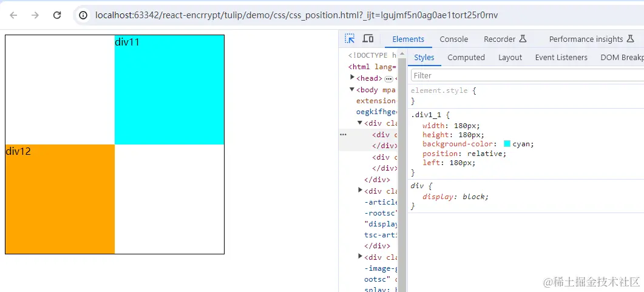Expand the head node
The height and width of the screenshot is (292, 644).
[x=352, y=78]
